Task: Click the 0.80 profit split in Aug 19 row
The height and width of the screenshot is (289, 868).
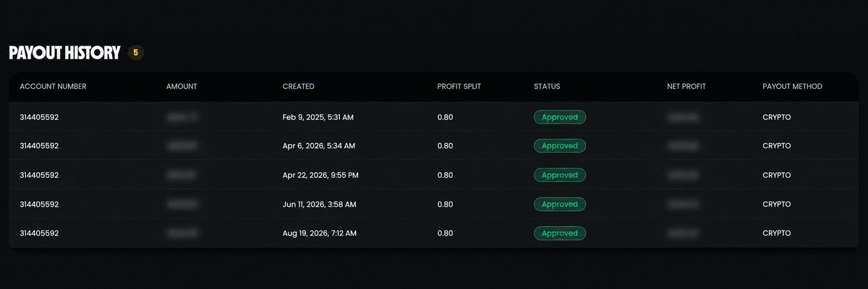Action: 446,233
